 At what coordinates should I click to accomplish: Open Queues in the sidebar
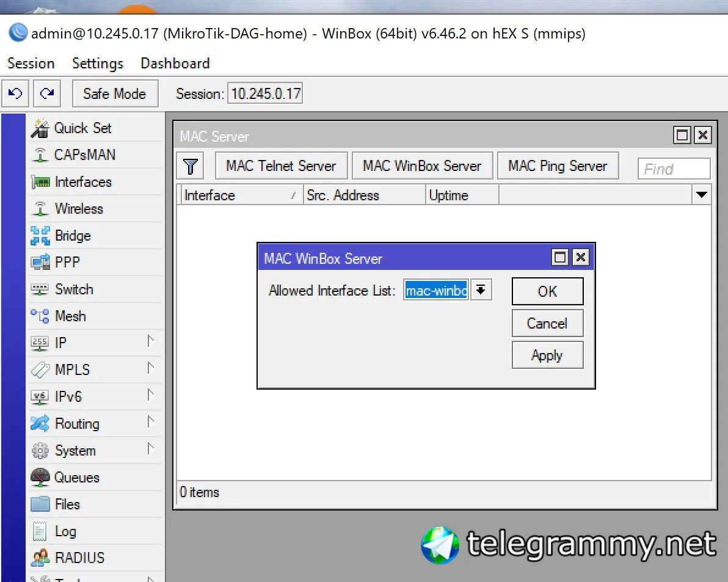pos(95,478)
